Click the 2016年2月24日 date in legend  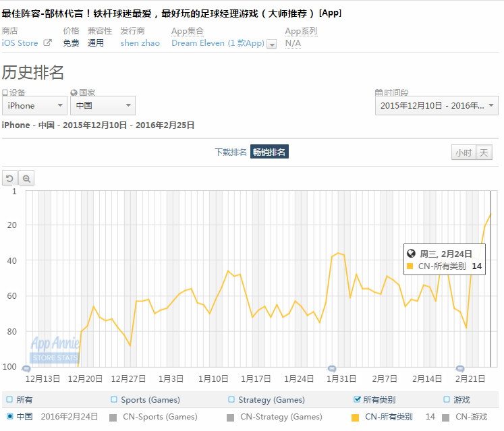point(69,417)
